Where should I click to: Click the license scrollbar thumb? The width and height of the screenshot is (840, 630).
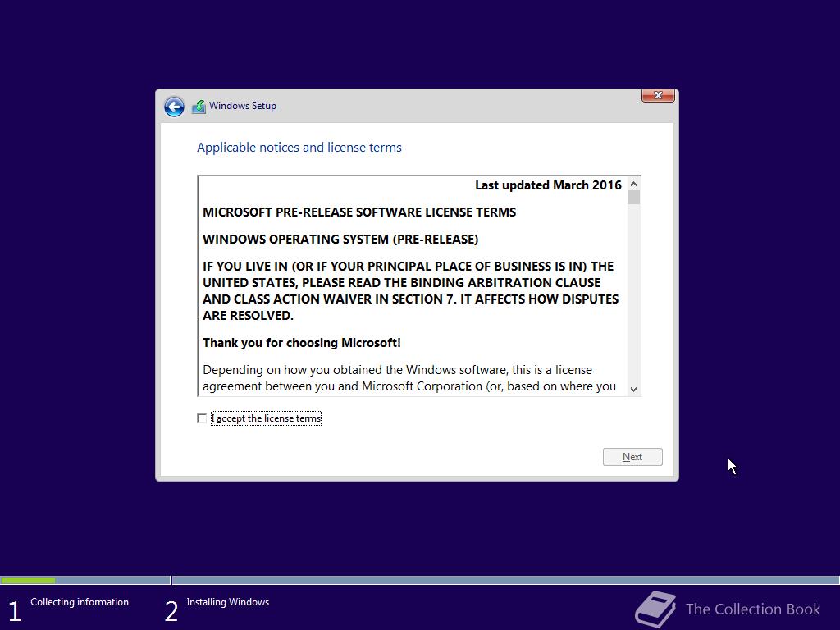(634, 198)
